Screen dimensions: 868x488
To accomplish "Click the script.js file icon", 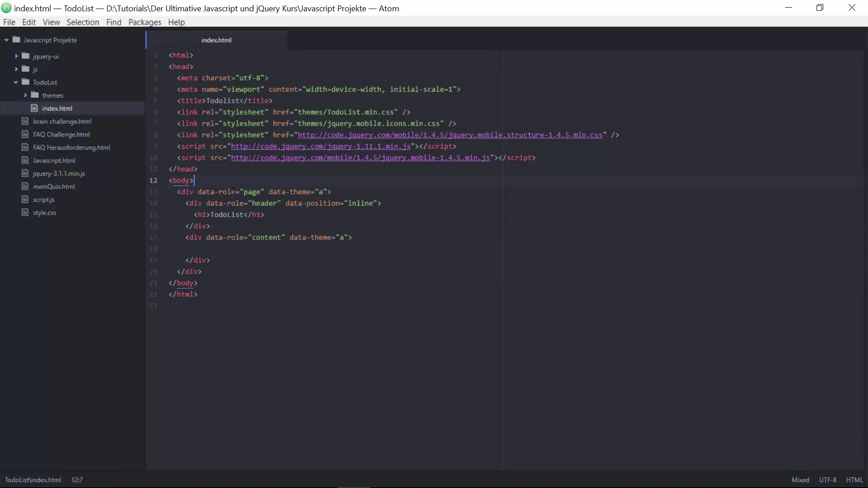I will pos(25,199).
